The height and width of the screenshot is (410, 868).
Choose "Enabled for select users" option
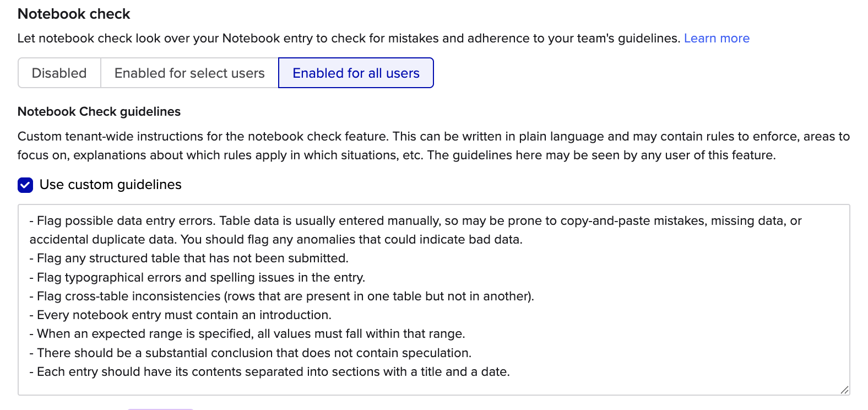189,73
